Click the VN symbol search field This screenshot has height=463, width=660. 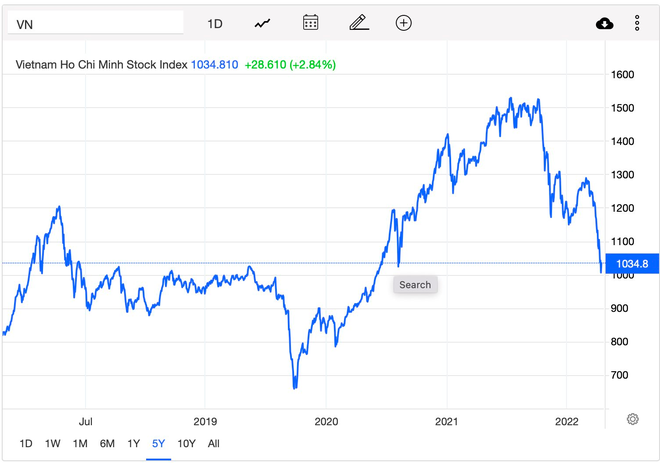(x=96, y=22)
